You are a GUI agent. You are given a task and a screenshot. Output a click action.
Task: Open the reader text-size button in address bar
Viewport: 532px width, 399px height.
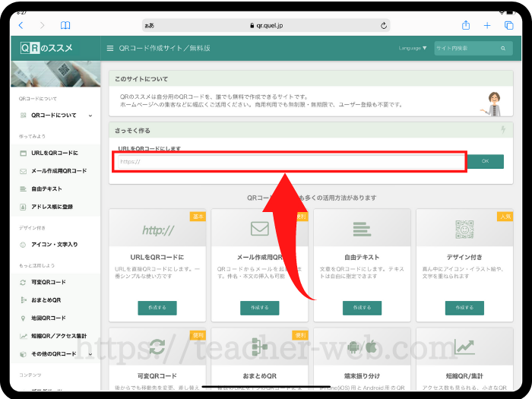pyautogui.click(x=149, y=25)
